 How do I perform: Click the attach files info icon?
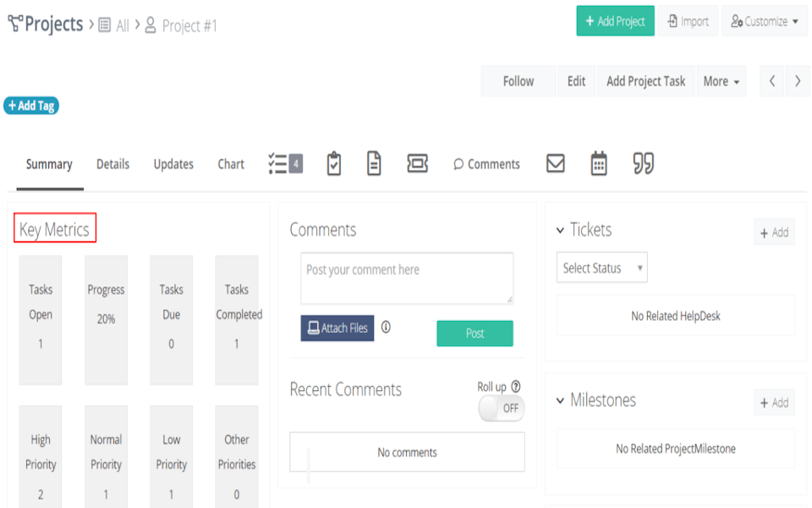(x=386, y=327)
